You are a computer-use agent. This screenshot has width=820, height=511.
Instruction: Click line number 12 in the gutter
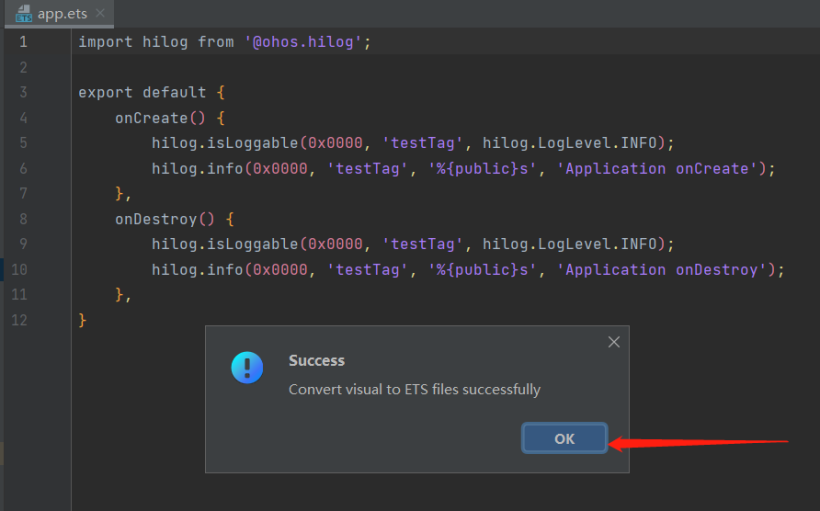coord(20,320)
